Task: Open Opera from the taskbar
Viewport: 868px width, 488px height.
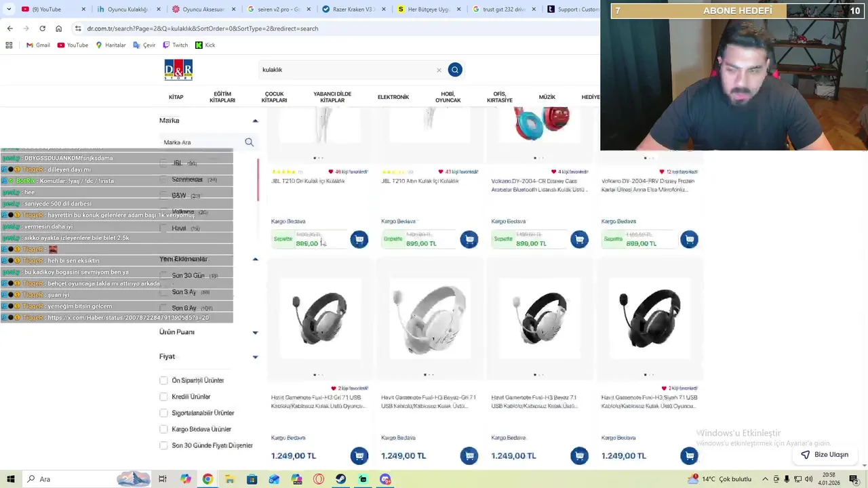Action: (319, 479)
